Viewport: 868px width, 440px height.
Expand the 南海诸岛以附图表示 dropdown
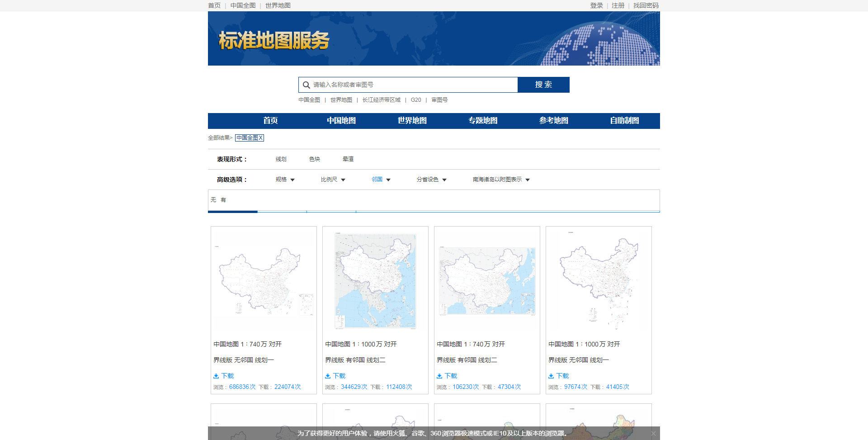pyautogui.click(x=500, y=179)
